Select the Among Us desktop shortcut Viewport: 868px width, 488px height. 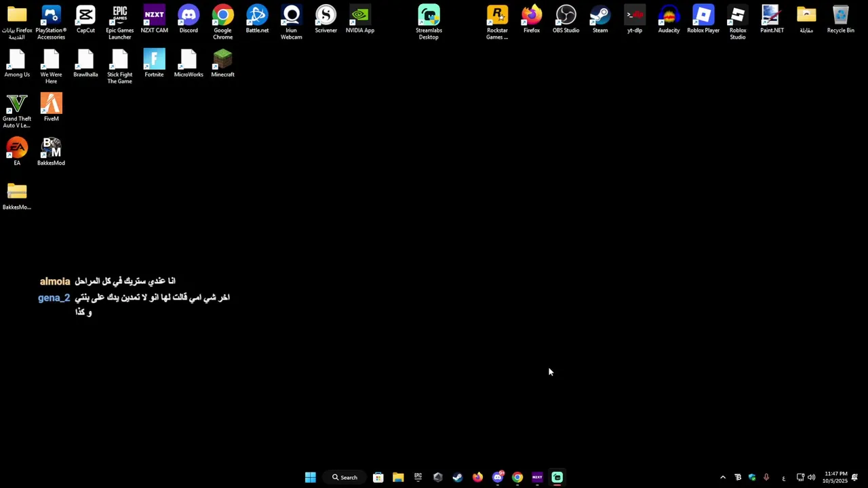17,64
